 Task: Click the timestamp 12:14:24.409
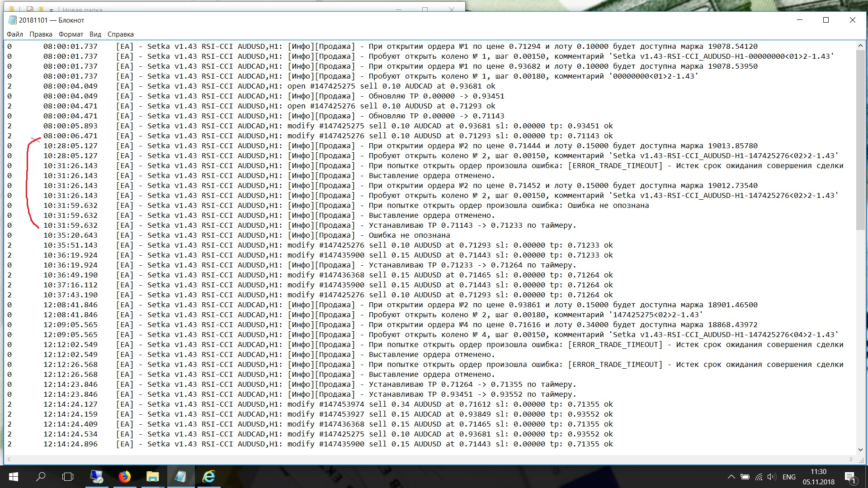(x=71, y=424)
